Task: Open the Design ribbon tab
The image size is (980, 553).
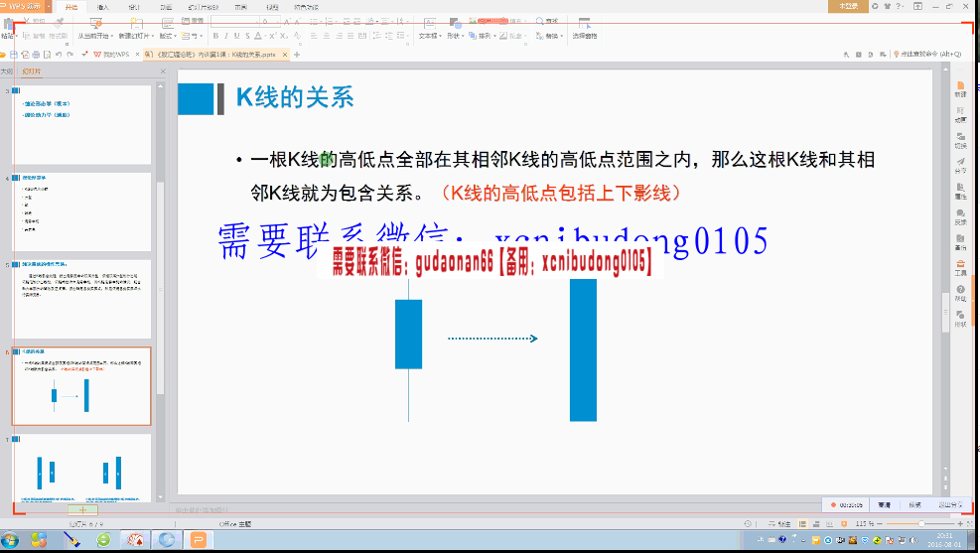Action: tap(134, 7)
